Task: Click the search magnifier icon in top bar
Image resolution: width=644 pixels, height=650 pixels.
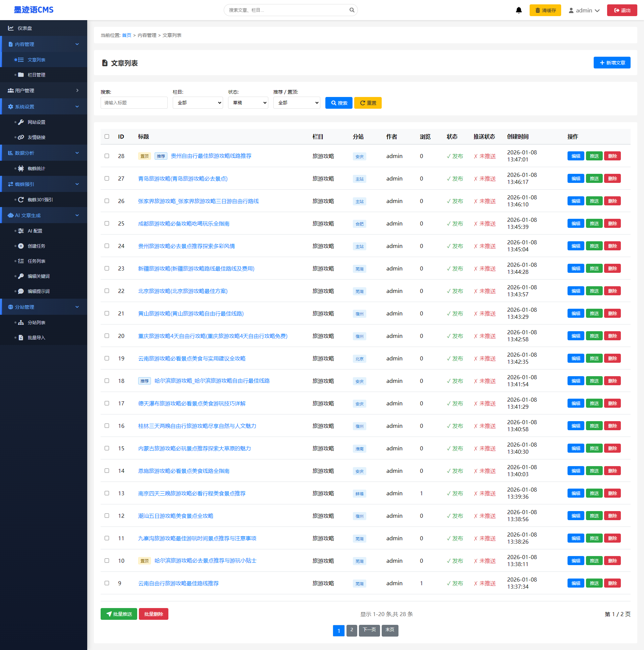Action: point(352,10)
